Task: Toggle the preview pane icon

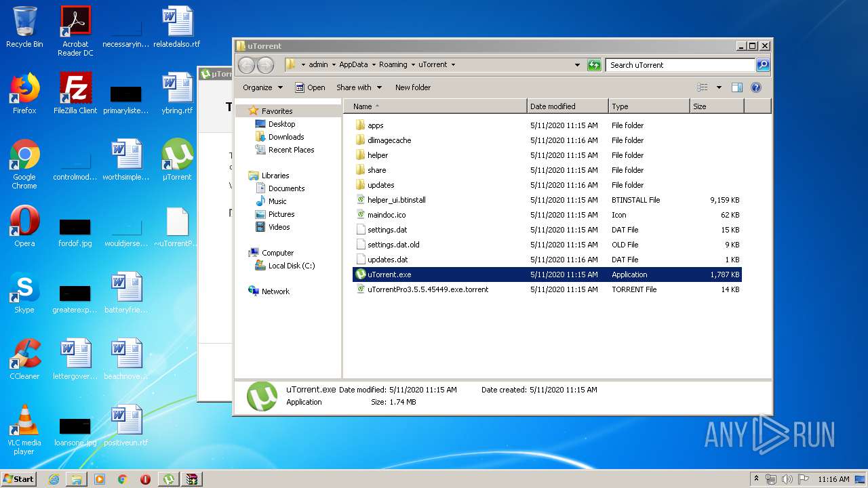Action: 737,87
